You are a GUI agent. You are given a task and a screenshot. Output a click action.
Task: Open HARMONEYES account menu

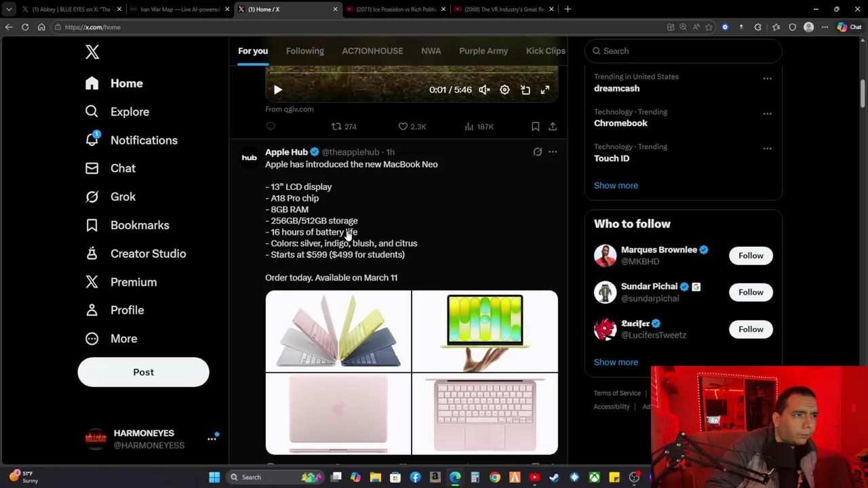click(x=151, y=439)
